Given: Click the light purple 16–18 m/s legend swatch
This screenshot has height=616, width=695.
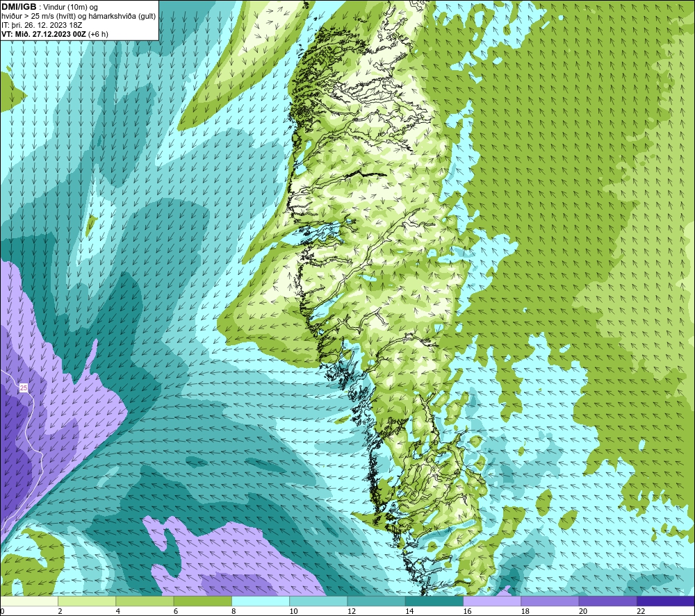Looking at the screenshot, I should tap(492, 601).
